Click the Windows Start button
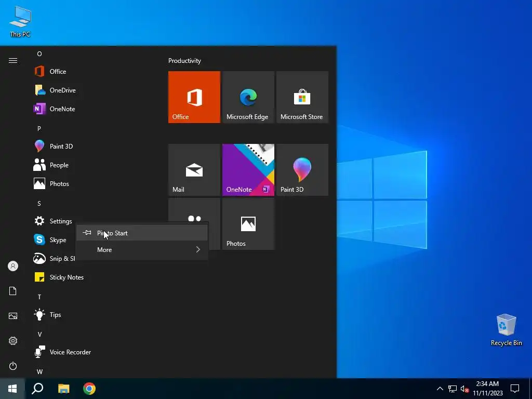 click(x=12, y=389)
